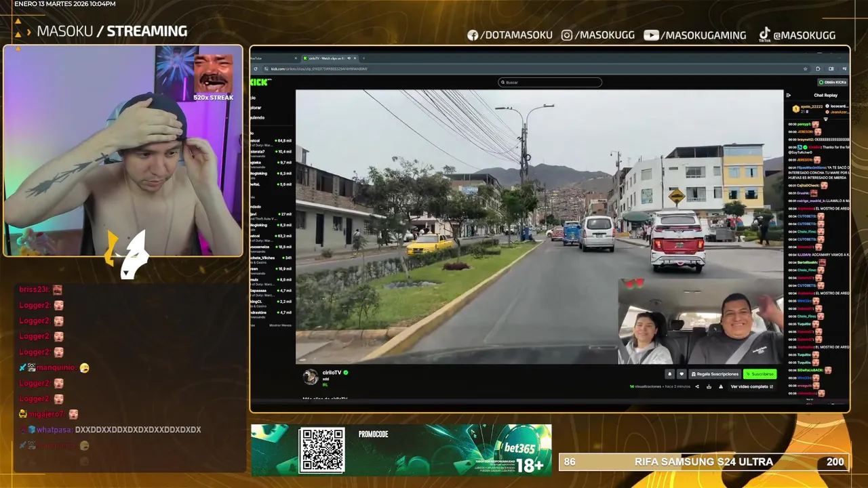Click the date and time text at top
This screenshot has width=868, height=488.
(65, 4)
